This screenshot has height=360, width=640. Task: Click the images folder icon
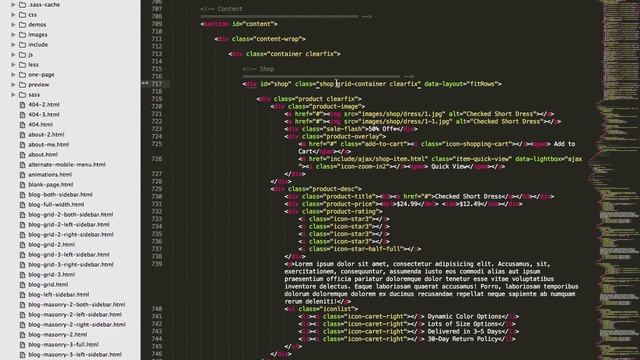coord(23,34)
